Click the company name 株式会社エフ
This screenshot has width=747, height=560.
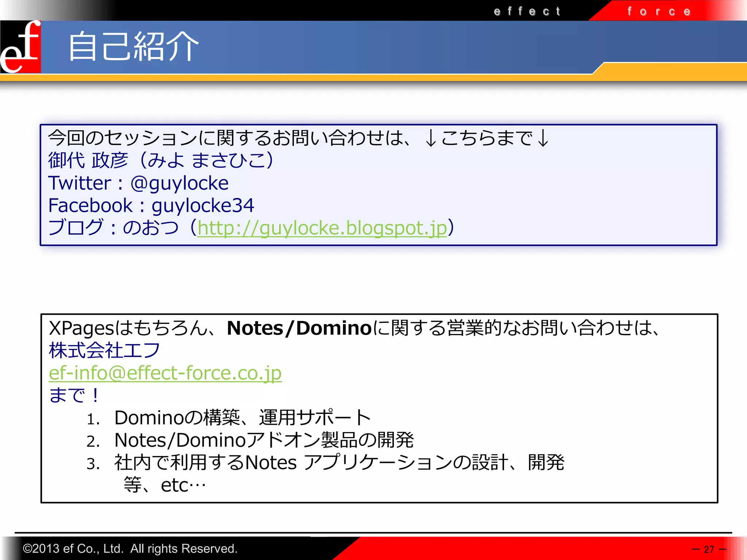click(x=104, y=350)
